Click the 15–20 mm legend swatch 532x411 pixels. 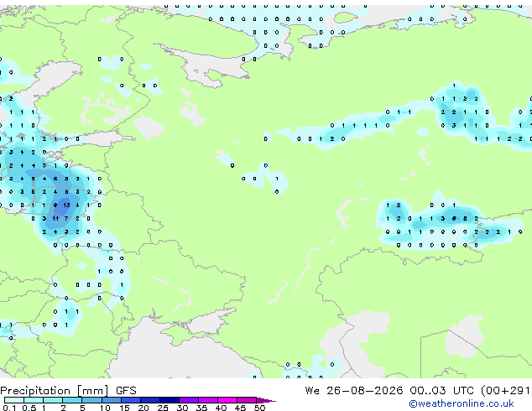[130, 400]
